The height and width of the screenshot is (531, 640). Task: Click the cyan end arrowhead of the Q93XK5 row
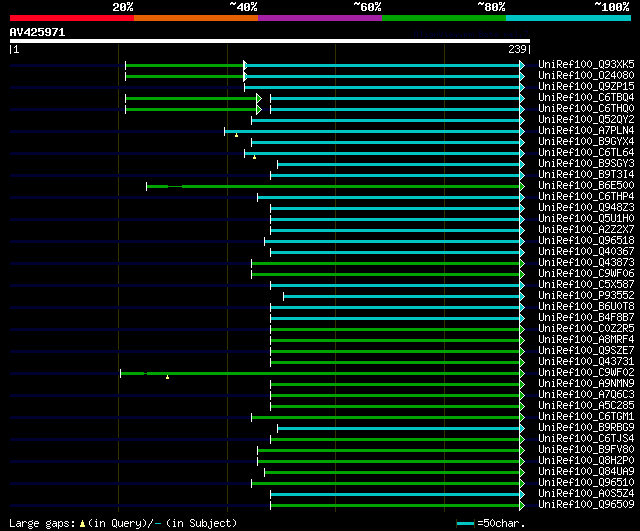pyautogui.click(x=522, y=65)
